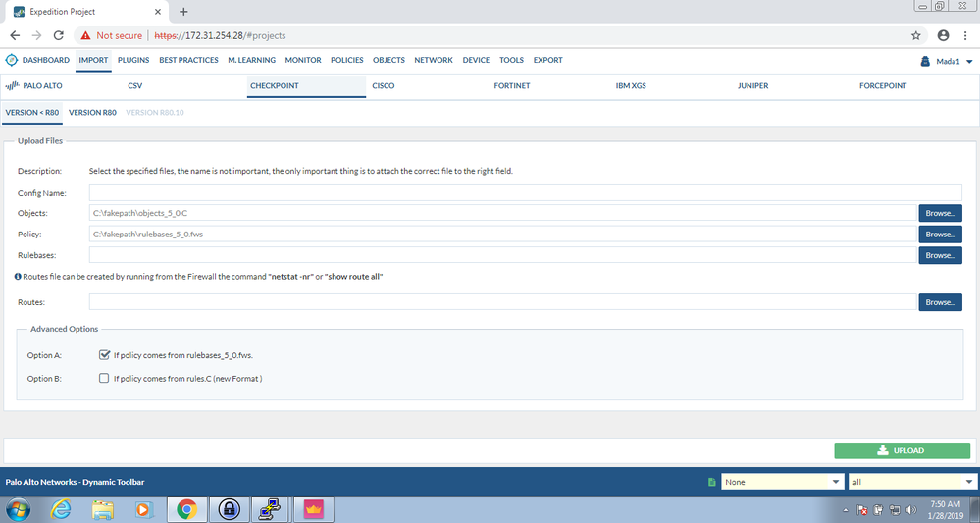The image size is (980, 523).
Task: Switch to the FORTINET vendor tab
Action: [x=511, y=85]
